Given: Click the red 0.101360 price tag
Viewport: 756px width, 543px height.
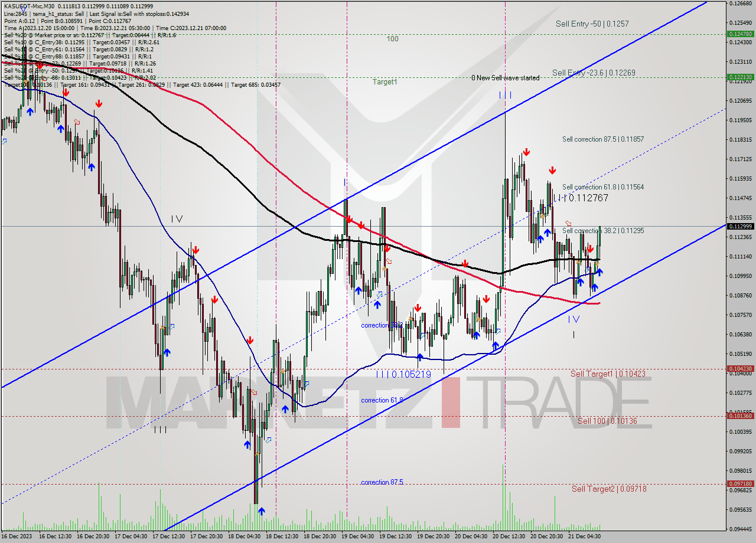Looking at the screenshot, I should coord(740,416).
